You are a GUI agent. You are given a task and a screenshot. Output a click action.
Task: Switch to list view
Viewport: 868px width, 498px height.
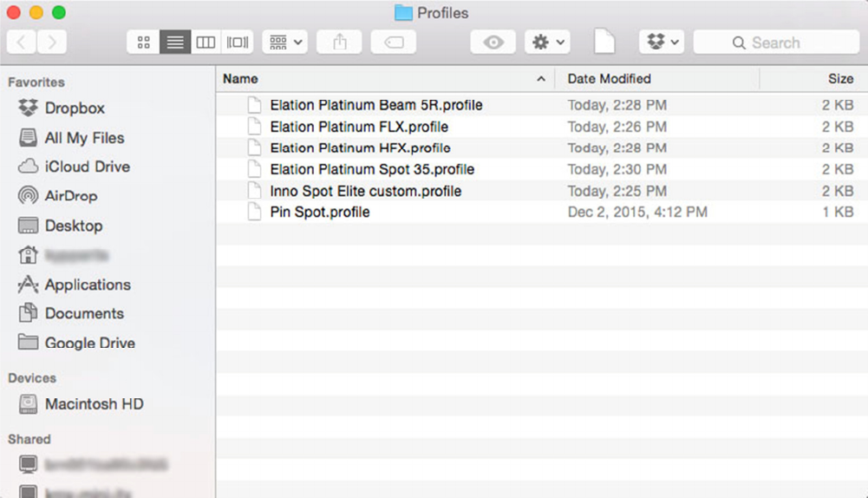coord(175,43)
